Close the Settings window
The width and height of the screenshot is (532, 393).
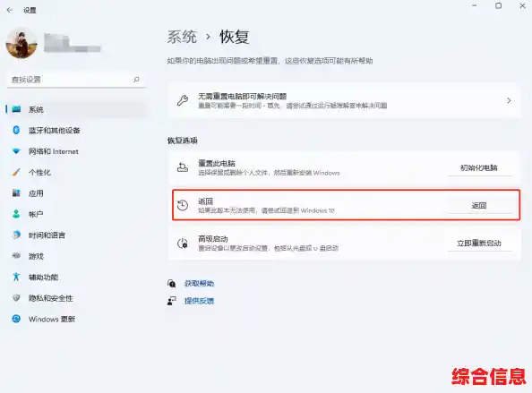(522, 5)
